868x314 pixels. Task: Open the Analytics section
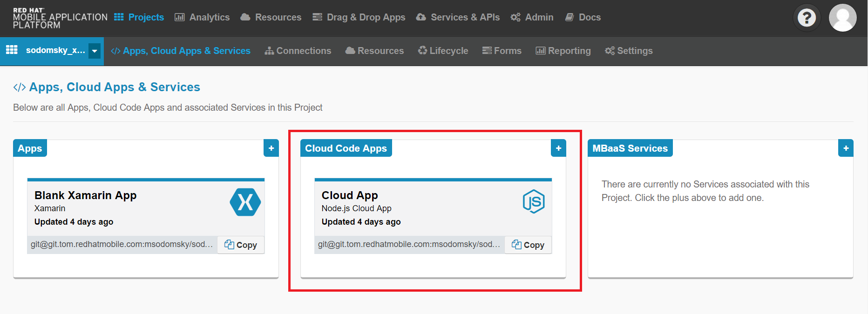202,17
